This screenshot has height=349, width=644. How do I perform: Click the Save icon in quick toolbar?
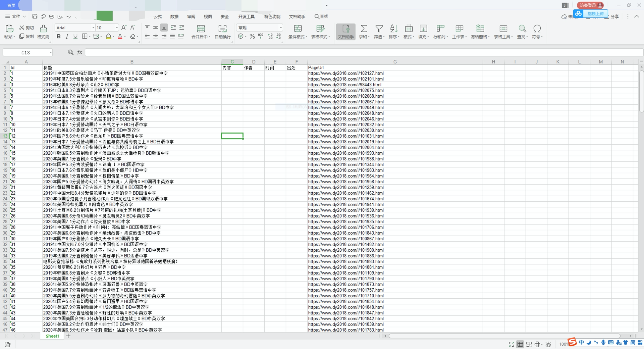point(35,16)
